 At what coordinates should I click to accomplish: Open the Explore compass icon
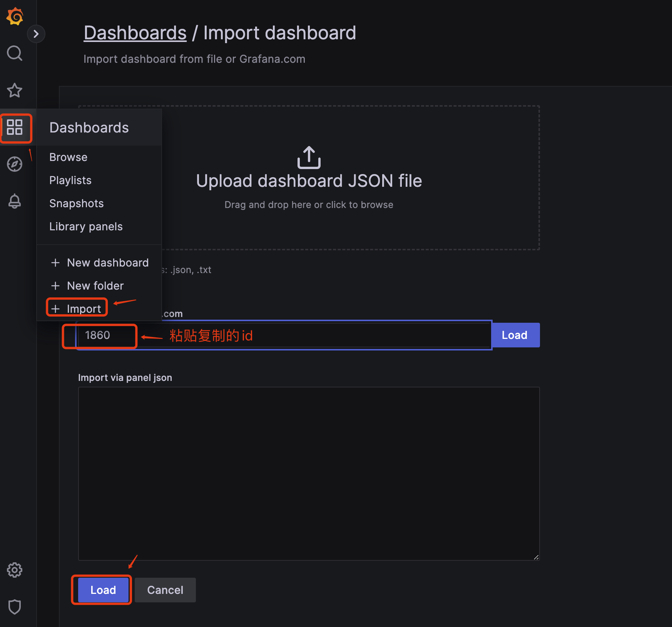click(15, 164)
